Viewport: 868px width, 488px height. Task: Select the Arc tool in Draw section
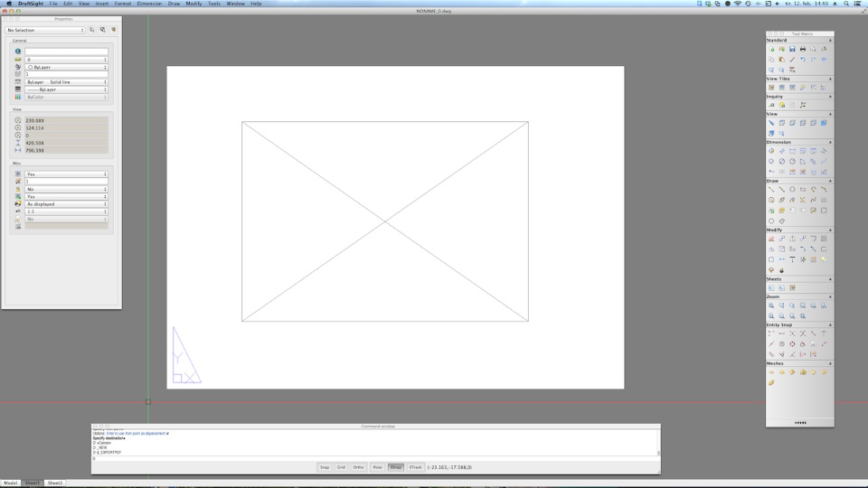click(x=824, y=189)
